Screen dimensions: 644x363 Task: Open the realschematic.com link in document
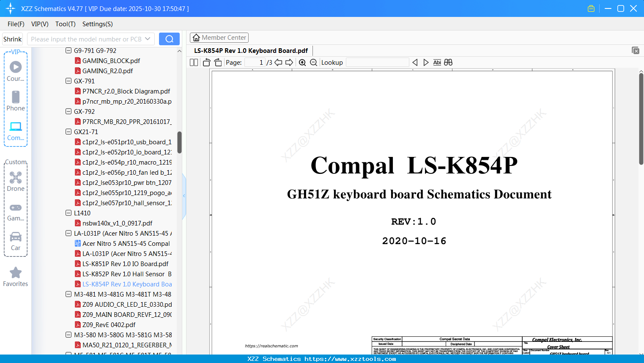click(271, 346)
